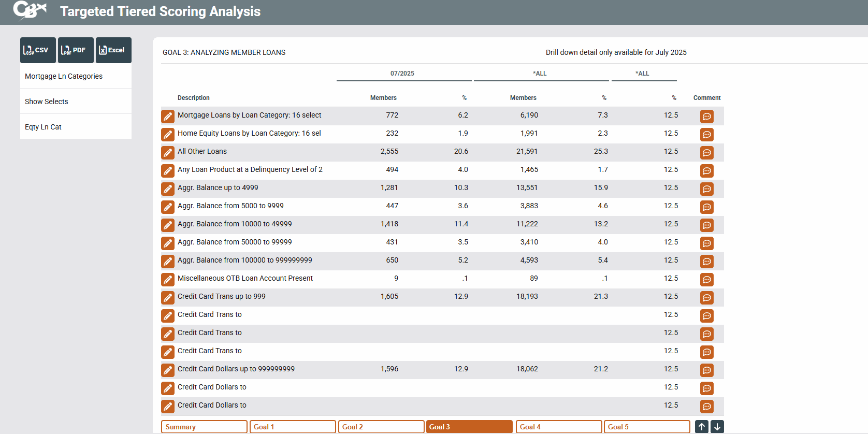Open the Goal 4 tab

(x=558, y=427)
